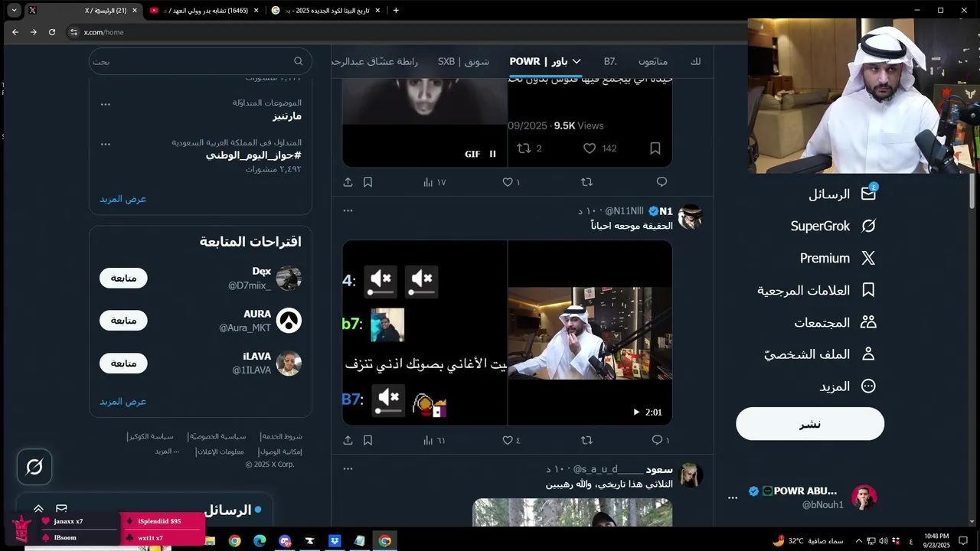Play the 2:01 video in N1 post

click(636, 412)
